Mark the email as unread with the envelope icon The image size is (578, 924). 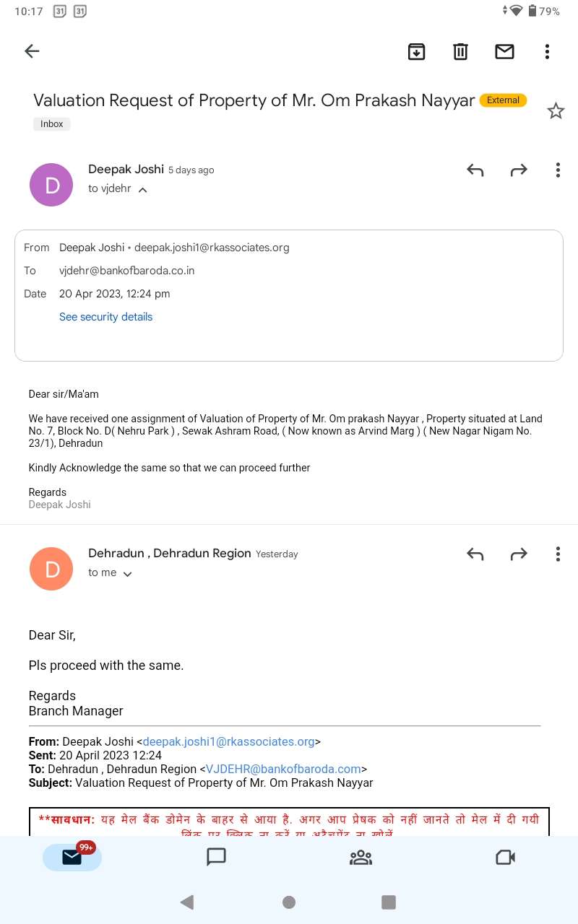pyautogui.click(x=504, y=51)
